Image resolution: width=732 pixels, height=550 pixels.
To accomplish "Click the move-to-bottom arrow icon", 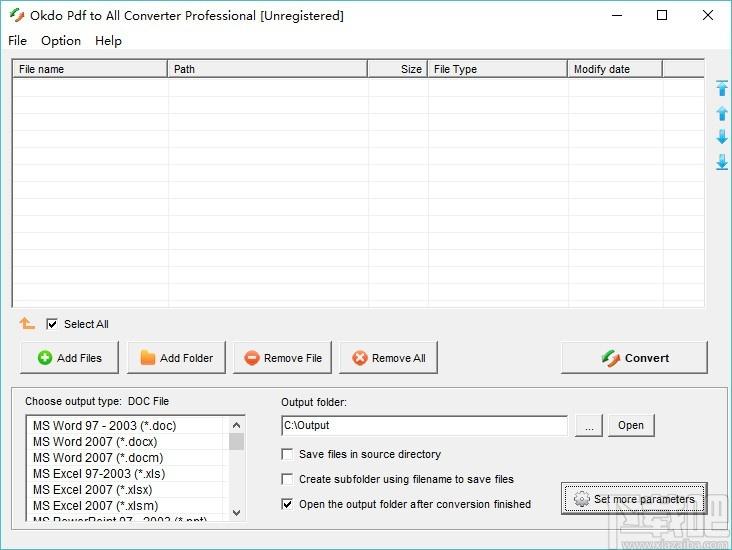I will pos(722,162).
